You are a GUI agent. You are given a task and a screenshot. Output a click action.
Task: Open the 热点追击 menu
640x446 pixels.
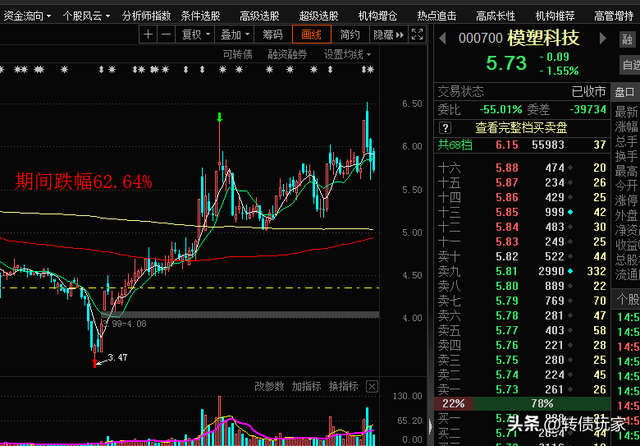(437, 16)
